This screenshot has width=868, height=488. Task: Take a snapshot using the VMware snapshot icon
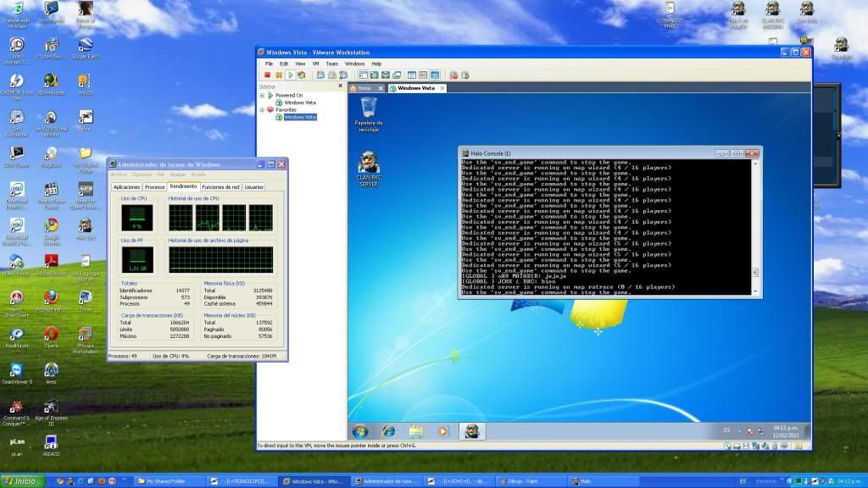pyautogui.click(x=320, y=75)
